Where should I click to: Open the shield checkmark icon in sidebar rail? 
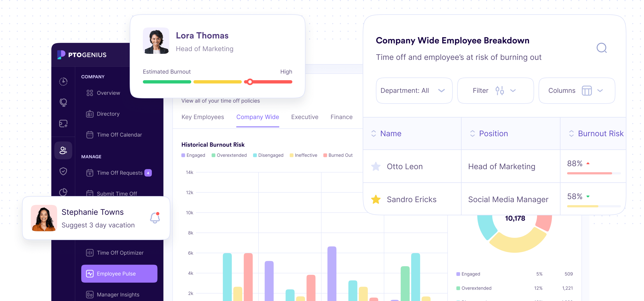63,171
